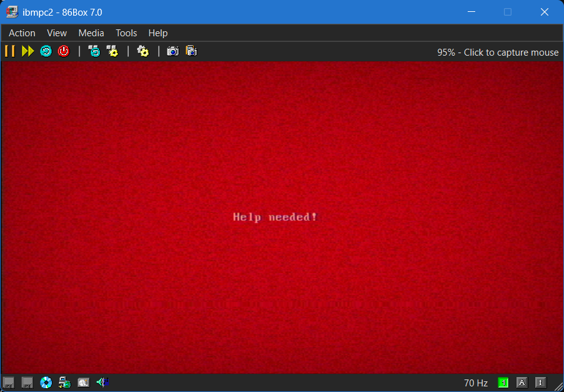The width and height of the screenshot is (564, 392).
Task: Click the network globe status icon
Action: (x=65, y=383)
